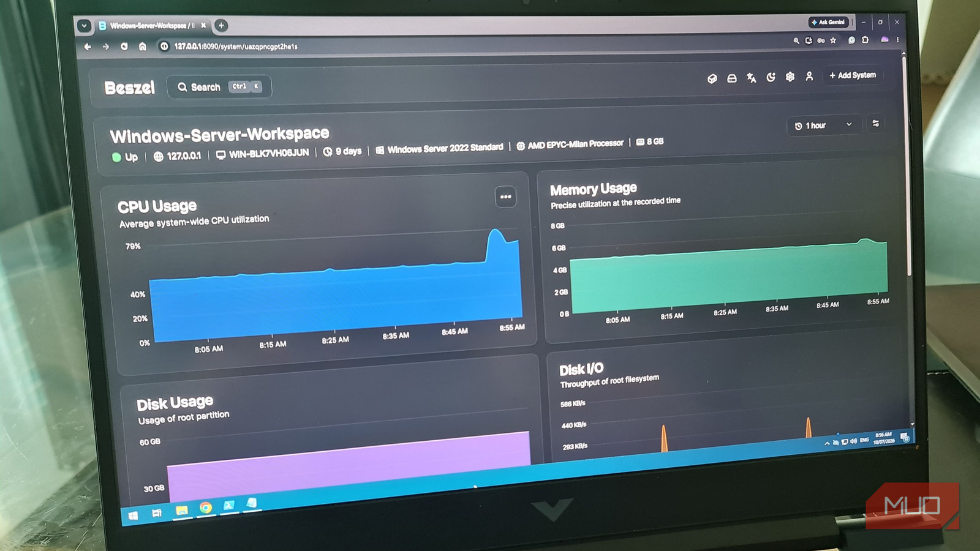980x551 pixels.
Task: Open Beszel settings gear icon
Action: 790,77
